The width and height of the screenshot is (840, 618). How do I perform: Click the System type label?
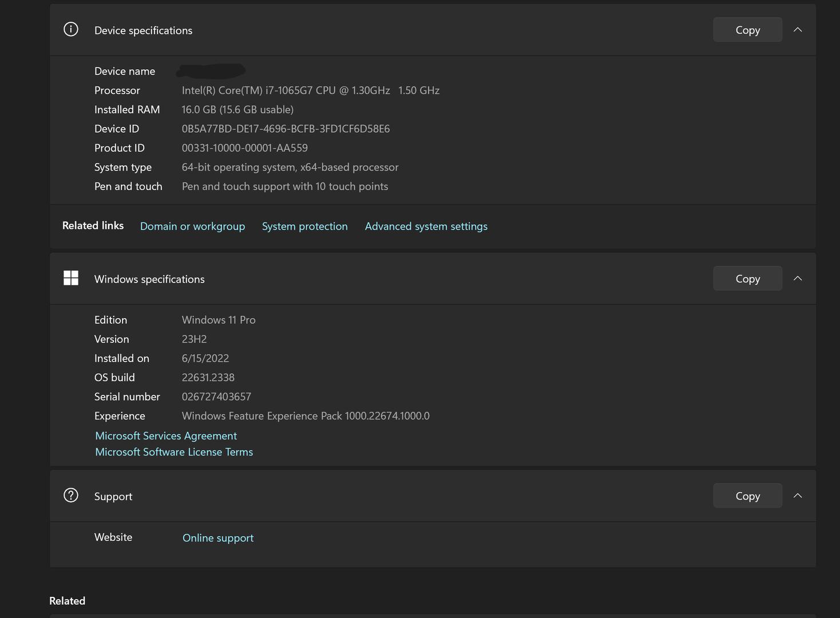click(x=123, y=167)
